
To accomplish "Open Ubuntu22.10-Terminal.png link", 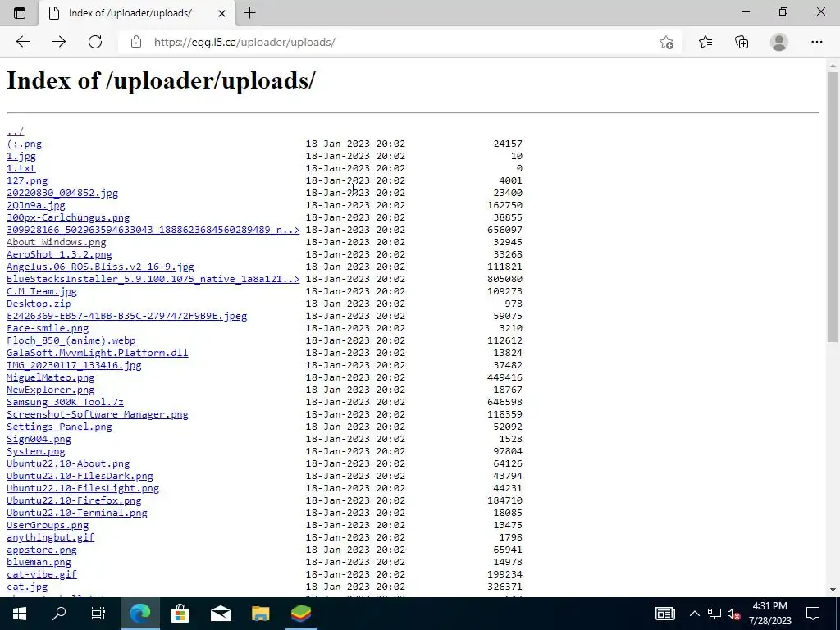I will pos(76,514).
